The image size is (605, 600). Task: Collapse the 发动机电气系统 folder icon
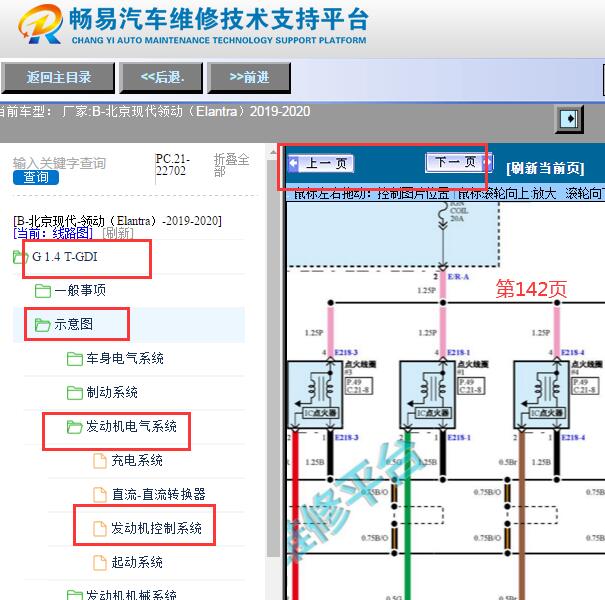click(74, 427)
